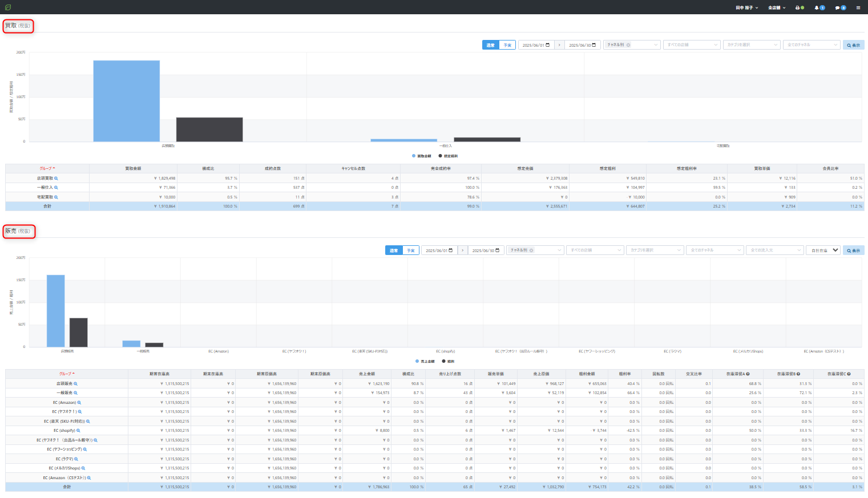The image size is (868, 498).
Task: Click the 表示 button in the 買取 section
Action: (853, 44)
